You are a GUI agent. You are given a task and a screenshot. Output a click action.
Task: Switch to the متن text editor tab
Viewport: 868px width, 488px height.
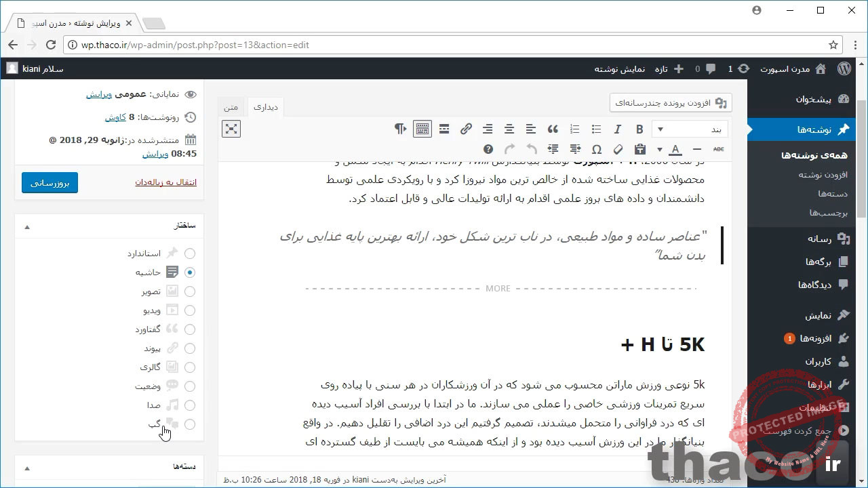point(231,107)
